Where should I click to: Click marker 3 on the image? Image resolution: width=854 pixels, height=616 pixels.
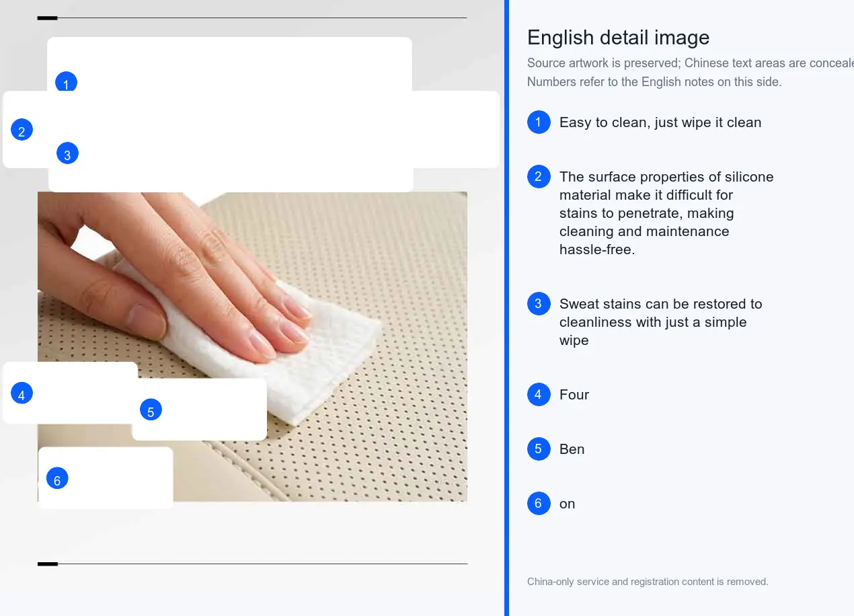(67, 153)
